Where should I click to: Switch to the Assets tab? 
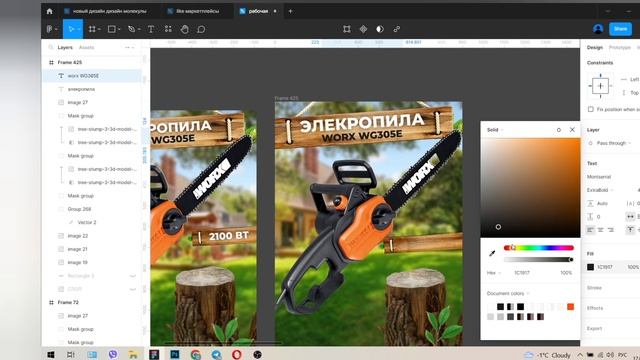87,47
